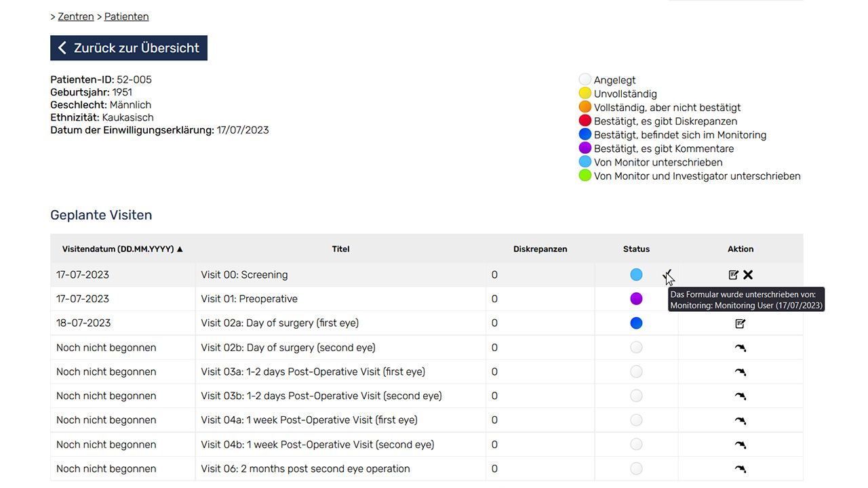The image size is (868, 488).
Task: Click the signature checkmark for Visit 00: Screening
Action: coord(668,274)
